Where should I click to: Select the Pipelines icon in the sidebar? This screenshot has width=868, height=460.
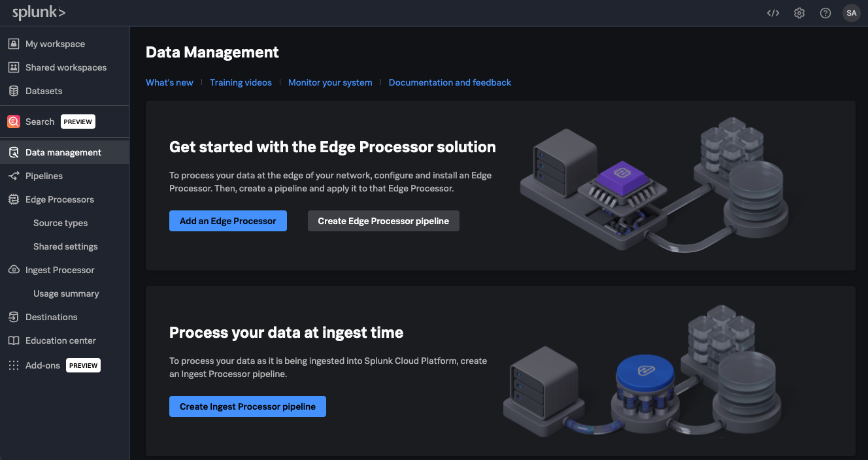click(x=14, y=176)
